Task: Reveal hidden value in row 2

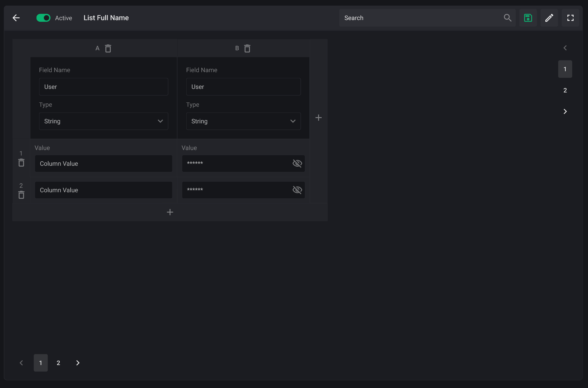Action: click(297, 190)
